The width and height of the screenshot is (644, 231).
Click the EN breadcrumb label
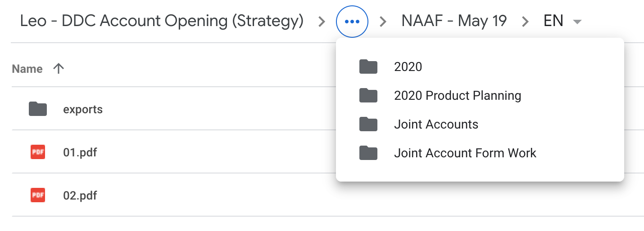(x=553, y=21)
